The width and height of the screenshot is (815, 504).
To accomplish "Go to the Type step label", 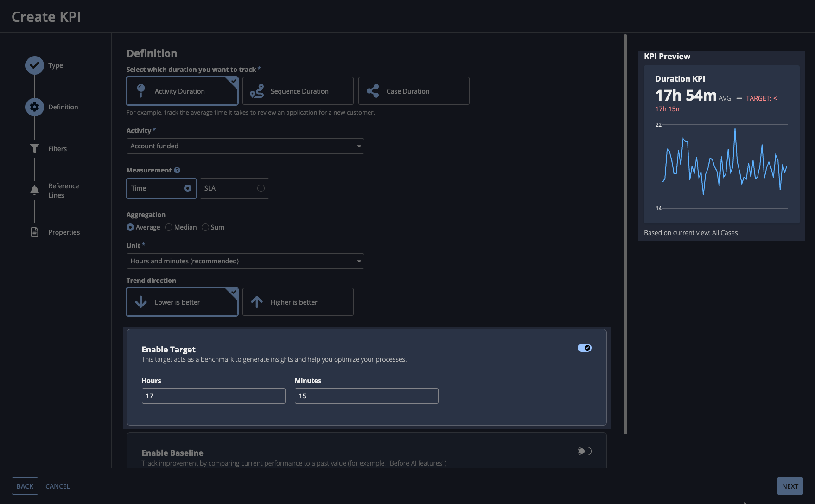I will [56, 65].
